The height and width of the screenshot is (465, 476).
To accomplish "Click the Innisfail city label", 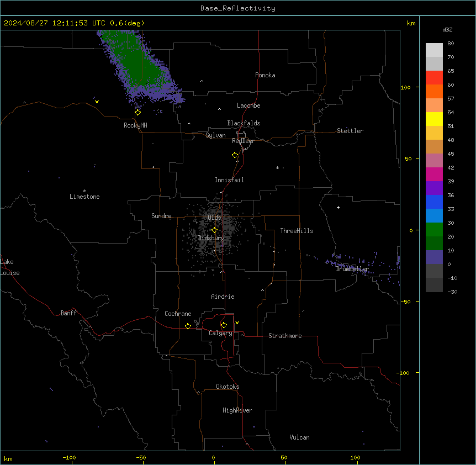I will pyautogui.click(x=229, y=180).
